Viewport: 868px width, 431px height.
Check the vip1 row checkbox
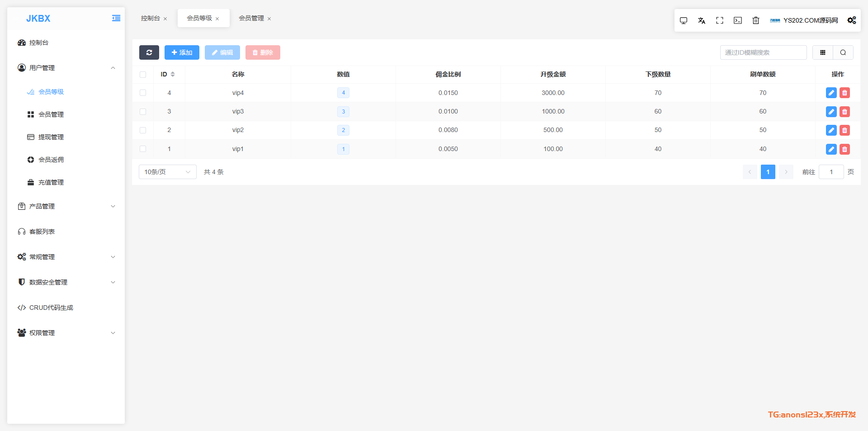click(143, 149)
